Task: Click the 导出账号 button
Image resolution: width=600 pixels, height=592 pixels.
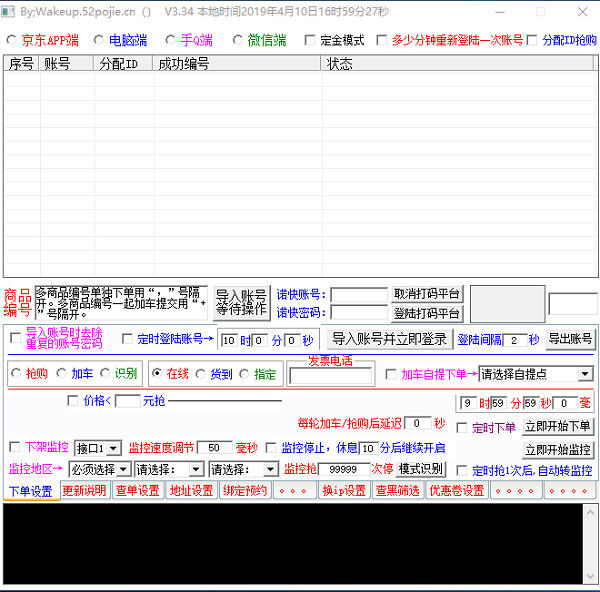Action: [570, 339]
